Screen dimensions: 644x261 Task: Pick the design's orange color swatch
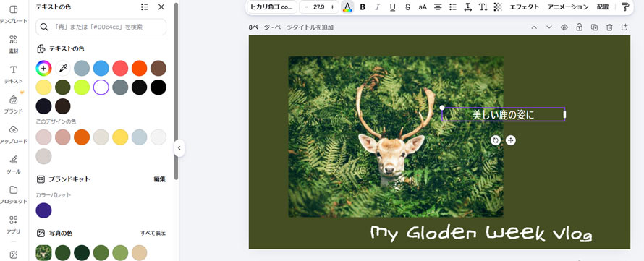pos(82,137)
